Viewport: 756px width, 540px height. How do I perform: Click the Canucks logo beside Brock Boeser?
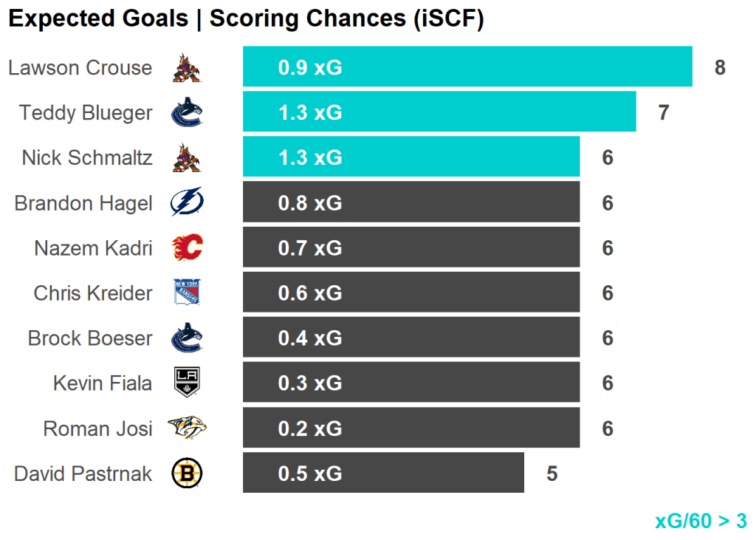(186, 338)
